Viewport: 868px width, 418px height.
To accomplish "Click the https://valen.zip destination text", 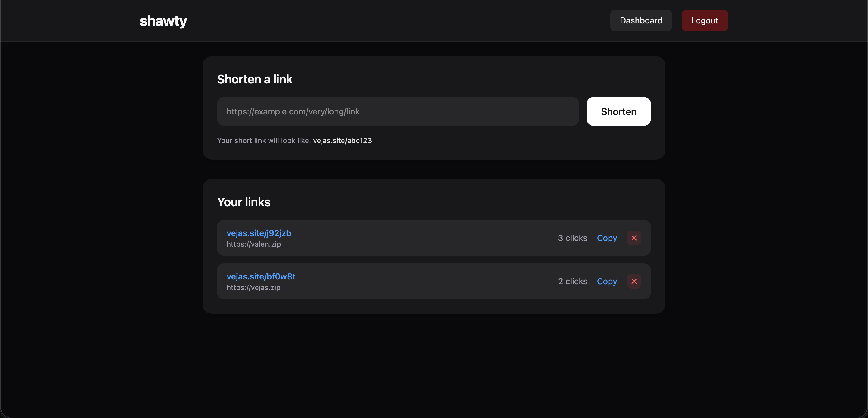I will click(x=253, y=244).
